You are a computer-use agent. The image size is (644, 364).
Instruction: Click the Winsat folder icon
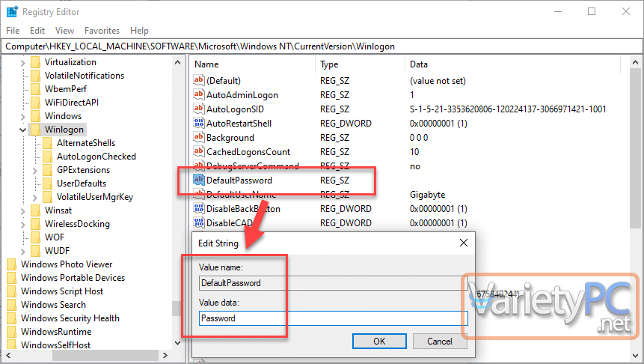tap(36, 210)
